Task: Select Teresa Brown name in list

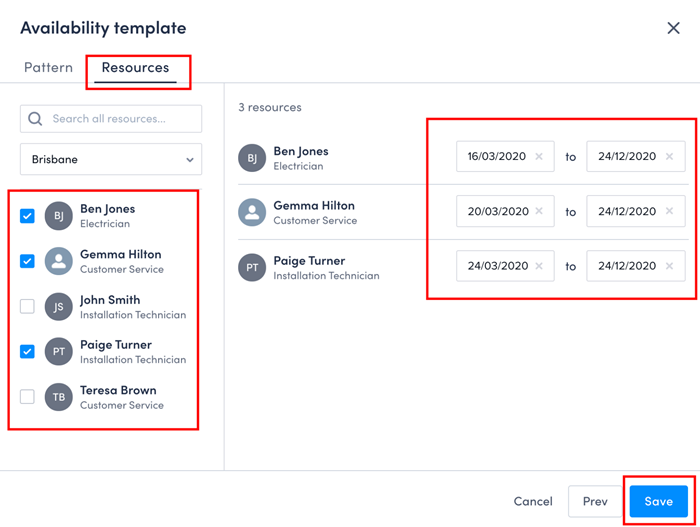Action: [118, 390]
